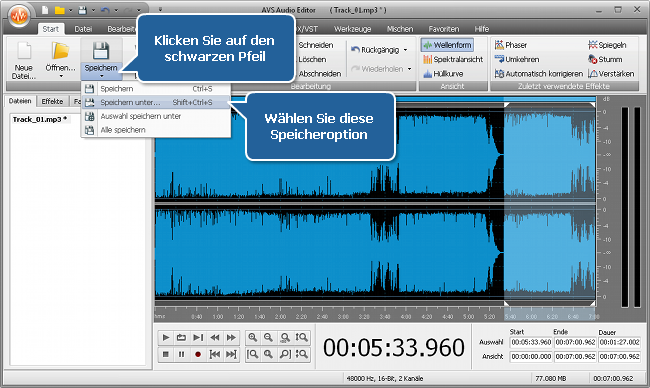
Task: Switch to the Effekte panel tab
Action: coord(52,102)
